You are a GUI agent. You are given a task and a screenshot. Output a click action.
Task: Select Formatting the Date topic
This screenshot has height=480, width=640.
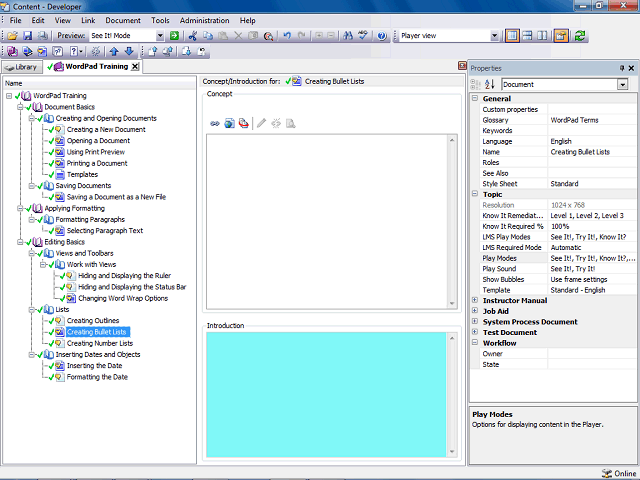click(97, 377)
